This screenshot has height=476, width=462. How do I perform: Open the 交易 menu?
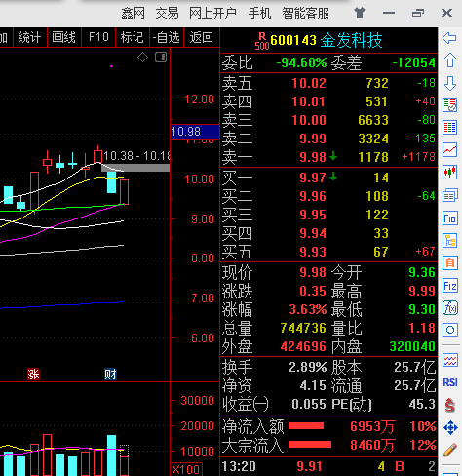click(167, 14)
